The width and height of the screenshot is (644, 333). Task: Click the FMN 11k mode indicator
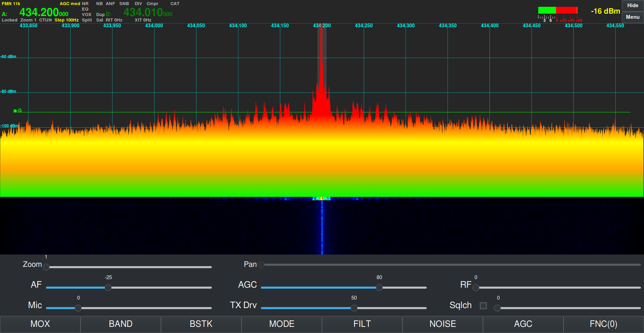tap(11, 4)
